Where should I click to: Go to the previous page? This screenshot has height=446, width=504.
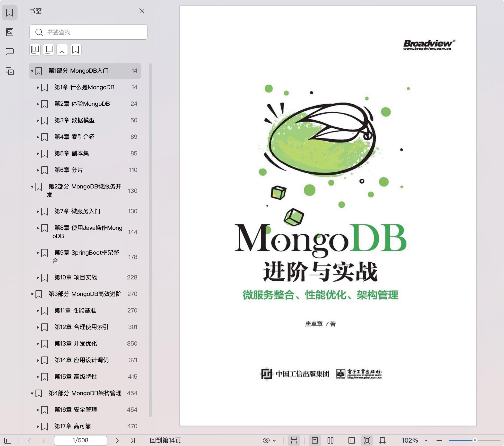click(44, 440)
